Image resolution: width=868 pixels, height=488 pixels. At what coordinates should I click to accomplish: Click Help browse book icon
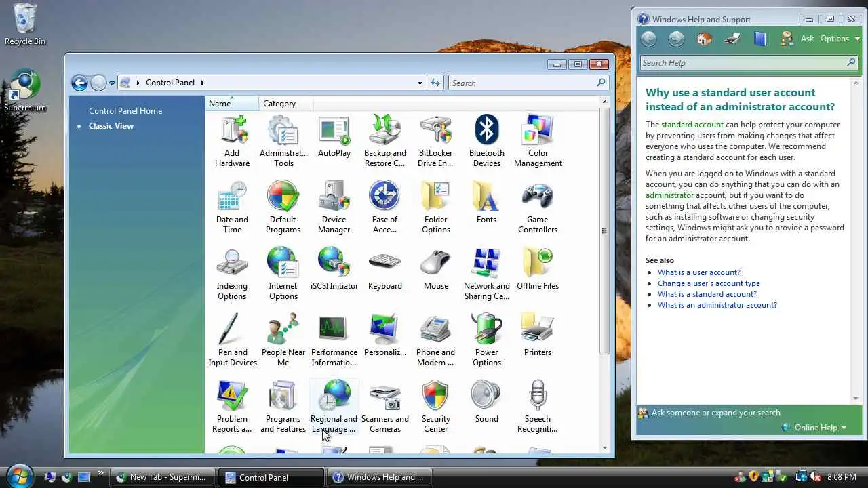point(760,39)
